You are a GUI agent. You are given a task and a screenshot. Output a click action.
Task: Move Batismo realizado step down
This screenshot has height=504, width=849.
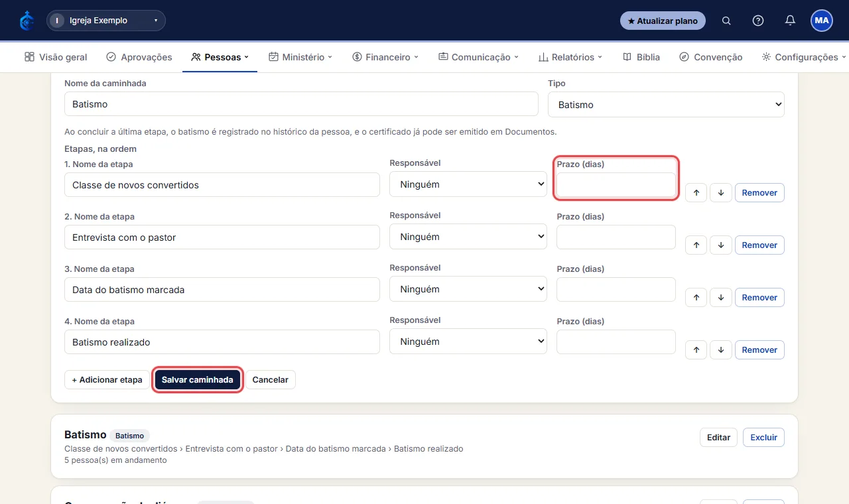coord(721,350)
